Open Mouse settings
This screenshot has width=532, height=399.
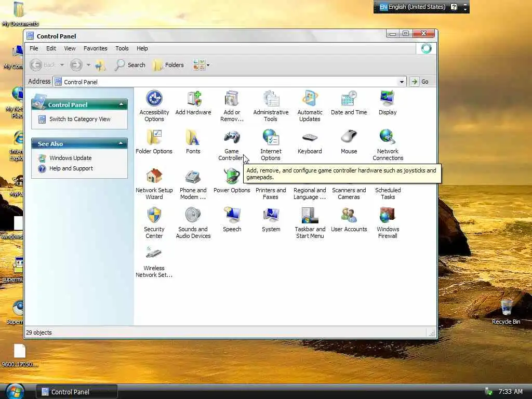(349, 142)
